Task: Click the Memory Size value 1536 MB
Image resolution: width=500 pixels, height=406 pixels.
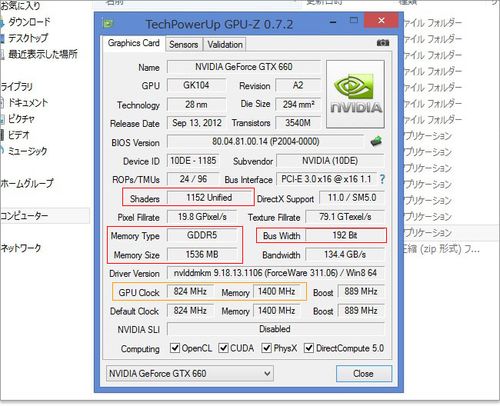Action: point(202,255)
